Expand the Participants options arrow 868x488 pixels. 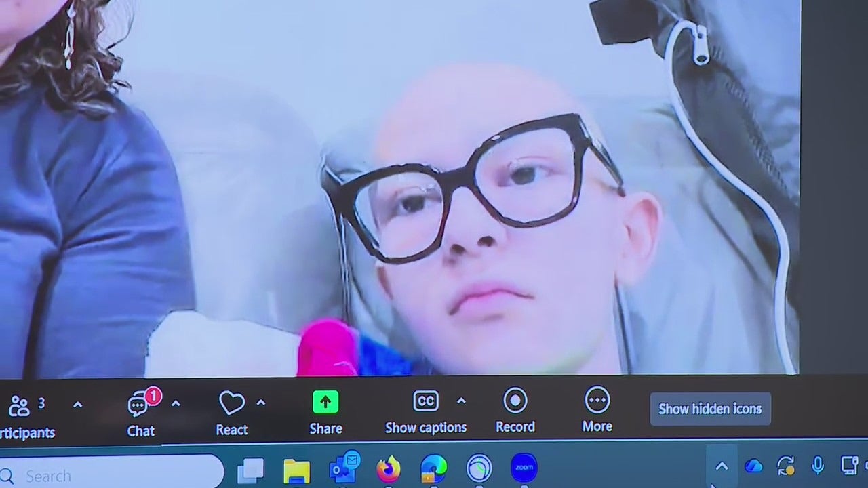[77, 405]
